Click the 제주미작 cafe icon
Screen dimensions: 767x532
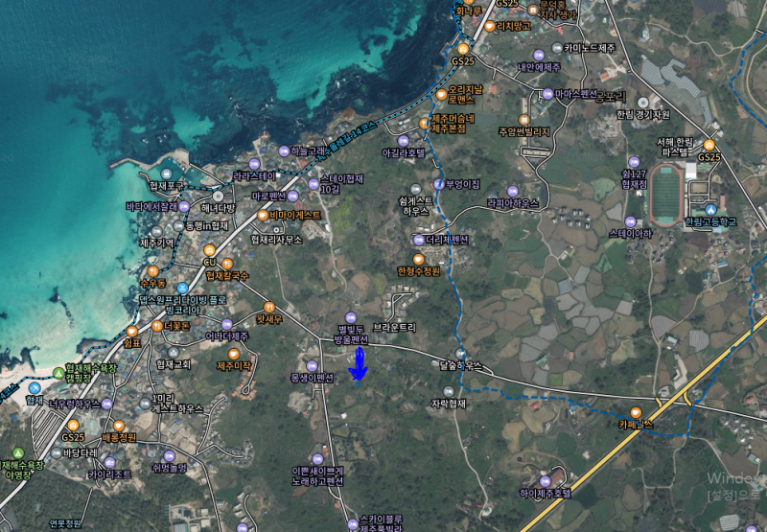click(x=233, y=354)
